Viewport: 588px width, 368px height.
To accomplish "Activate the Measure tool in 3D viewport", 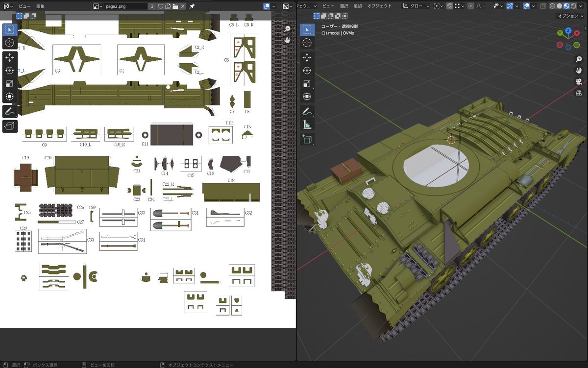I will [x=307, y=124].
